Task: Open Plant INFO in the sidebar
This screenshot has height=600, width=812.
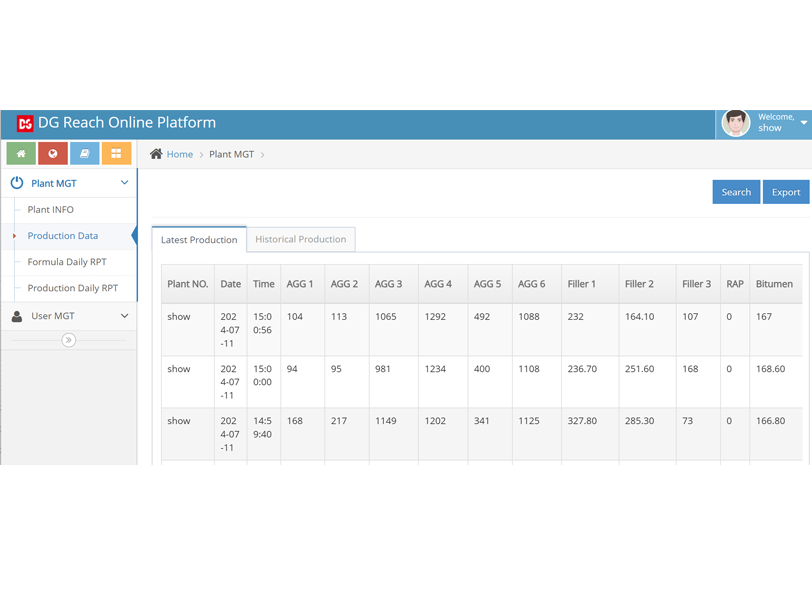Action: point(51,210)
